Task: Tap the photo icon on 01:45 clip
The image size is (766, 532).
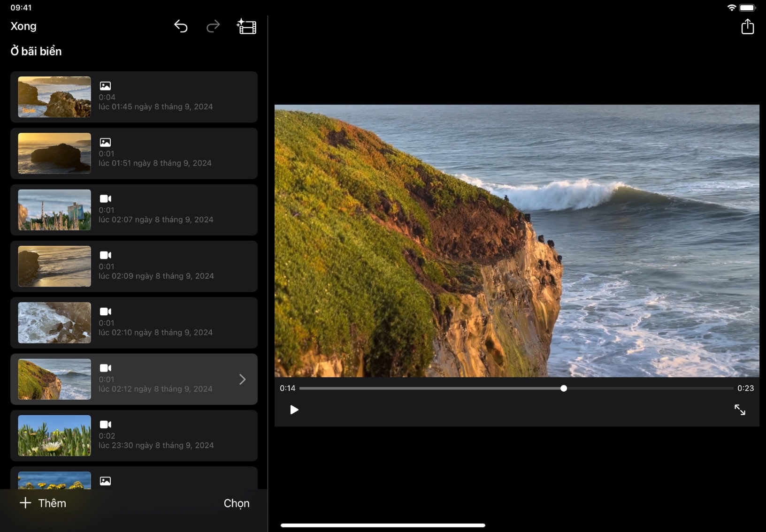Action: (x=106, y=86)
